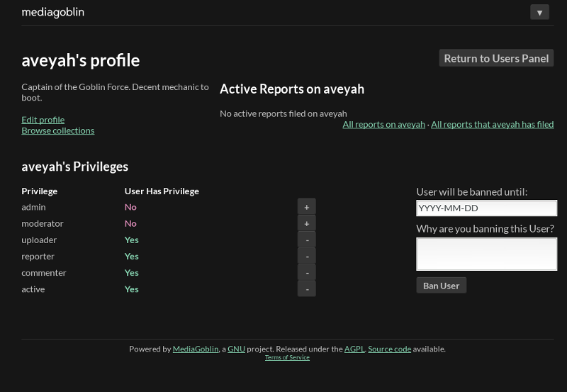Select the commenter privilege row label
Screen dimensions: 567x392
(x=44, y=273)
